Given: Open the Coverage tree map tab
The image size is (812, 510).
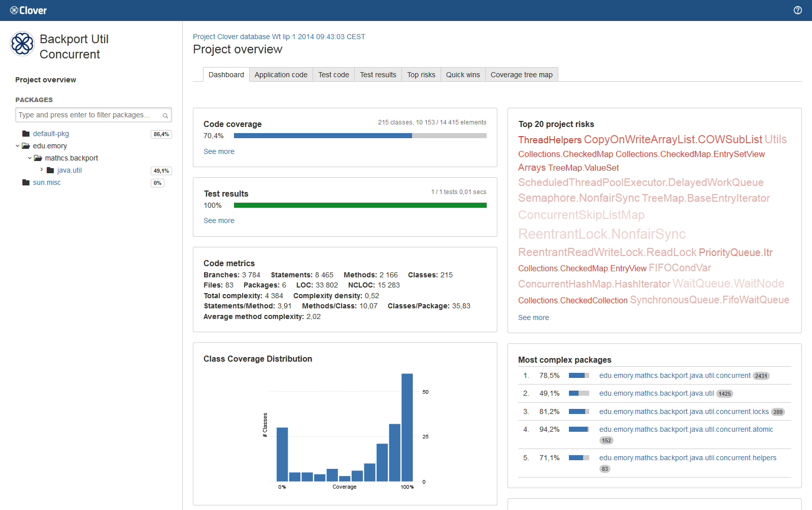Looking at the screenshot, I should [x=521, y=75].
